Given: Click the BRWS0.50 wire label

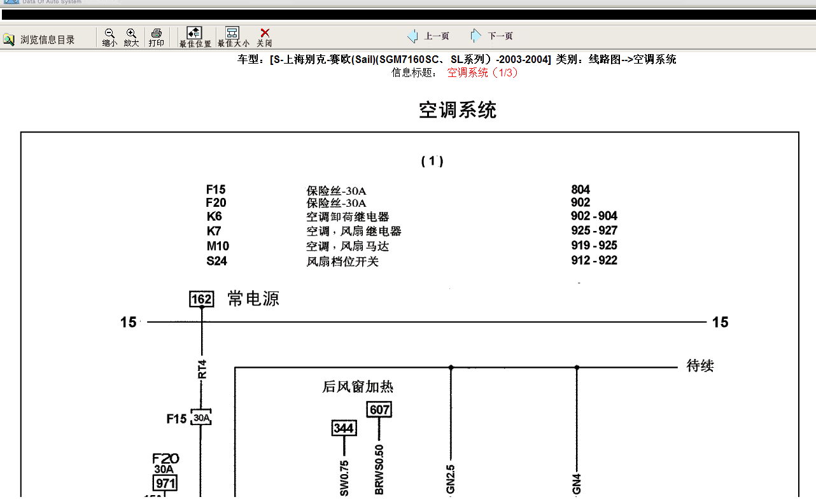Looking at the screenshot, I should click(379, 470).
